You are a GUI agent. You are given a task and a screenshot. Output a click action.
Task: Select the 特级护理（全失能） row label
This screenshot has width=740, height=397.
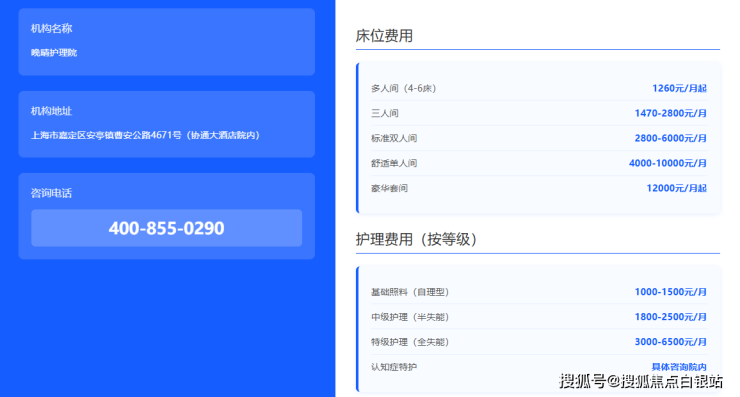[x=410, y=342]
